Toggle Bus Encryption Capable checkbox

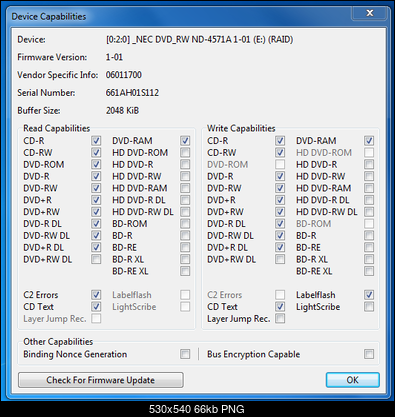point(369,354)
